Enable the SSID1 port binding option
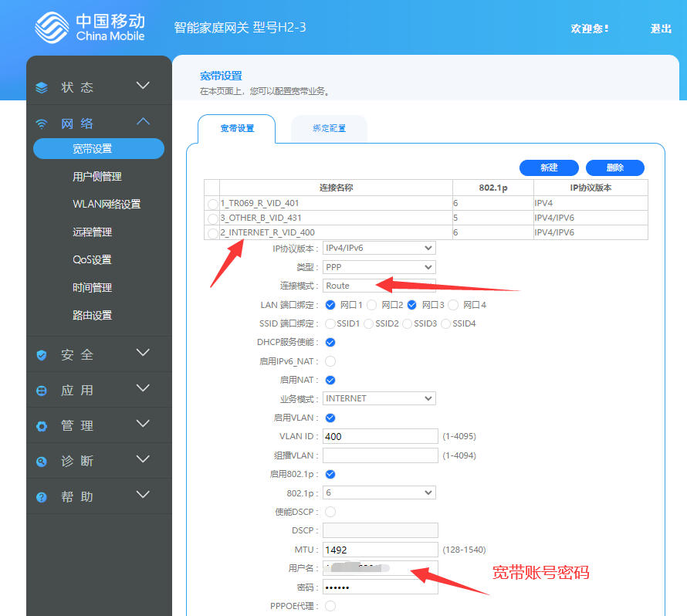Screen dimensions: 687x616 click(x=330, y=323)
